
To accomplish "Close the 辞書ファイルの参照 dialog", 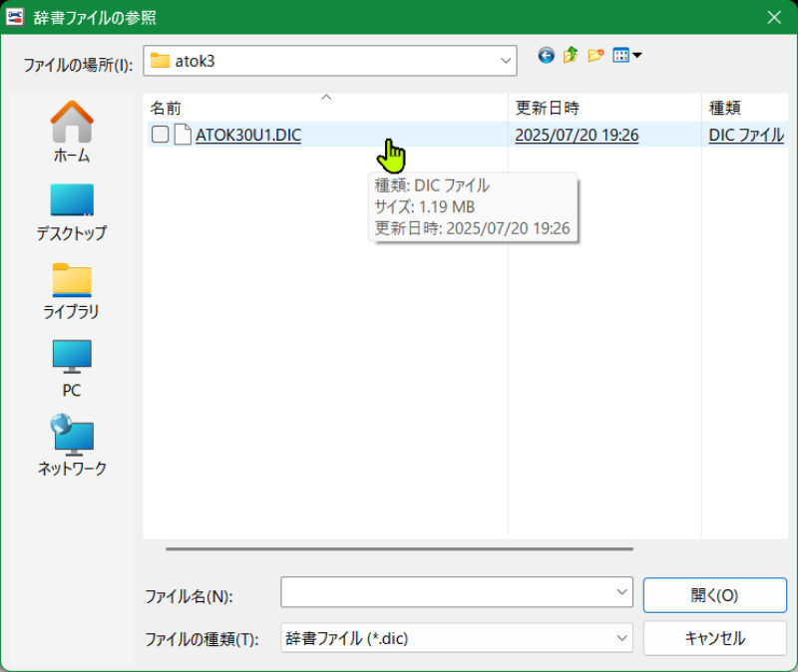I will (774, 17).
